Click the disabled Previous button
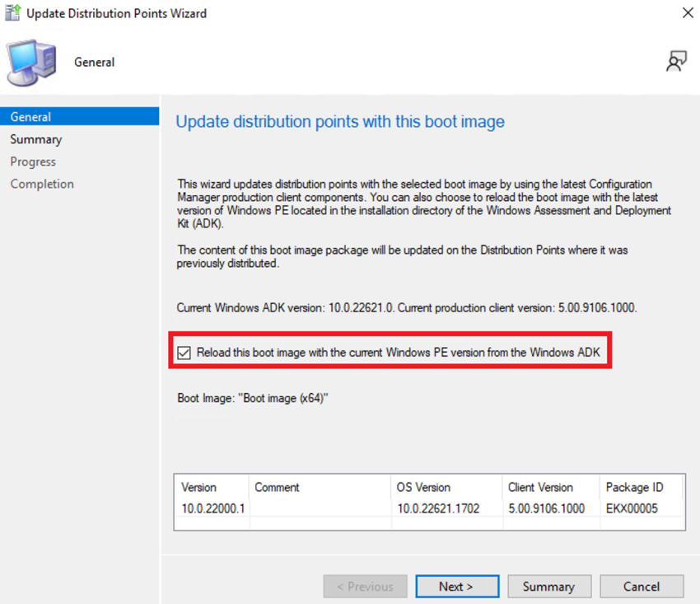 tap(365, 586)
